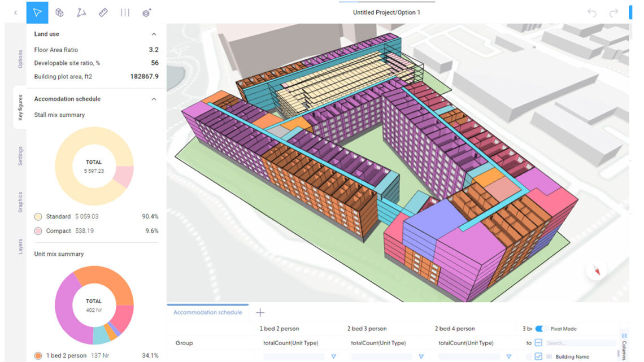This screenshot has height=362, width=644.
Task: Collapse the Land use section
Action: [x=154, y=33]
